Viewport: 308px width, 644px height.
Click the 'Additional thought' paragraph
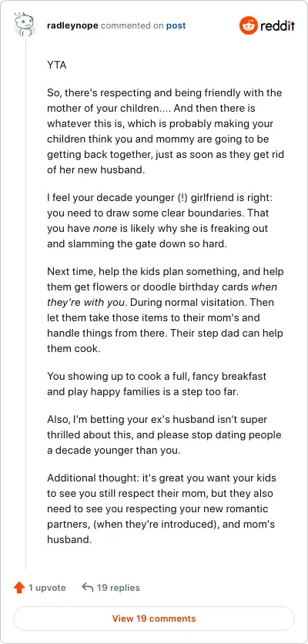click(162, 508)
